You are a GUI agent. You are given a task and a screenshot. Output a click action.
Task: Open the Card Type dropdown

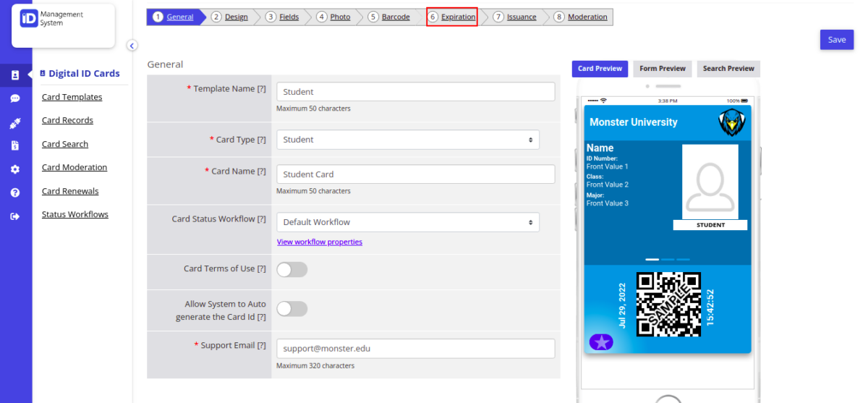coord(408,140)
